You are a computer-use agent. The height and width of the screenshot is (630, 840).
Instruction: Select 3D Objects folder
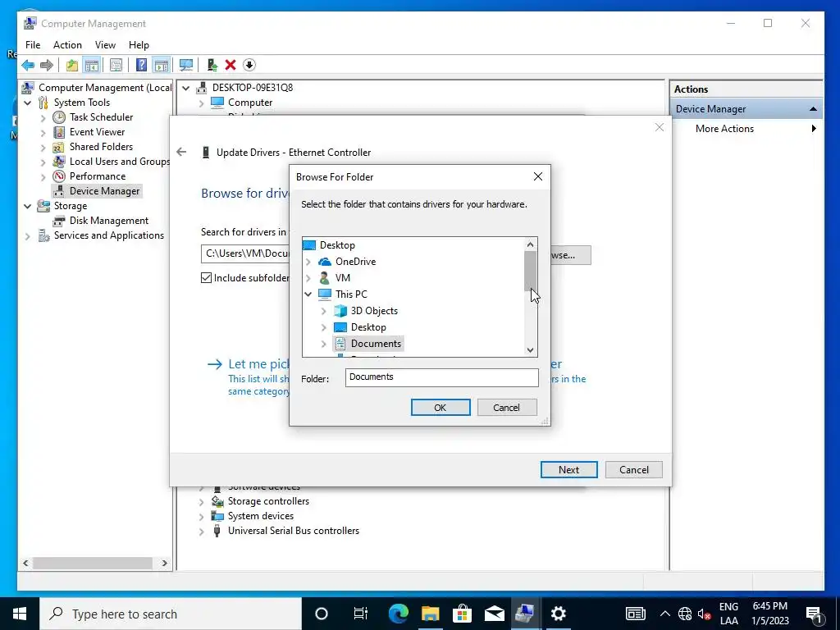tap(374, 311)
